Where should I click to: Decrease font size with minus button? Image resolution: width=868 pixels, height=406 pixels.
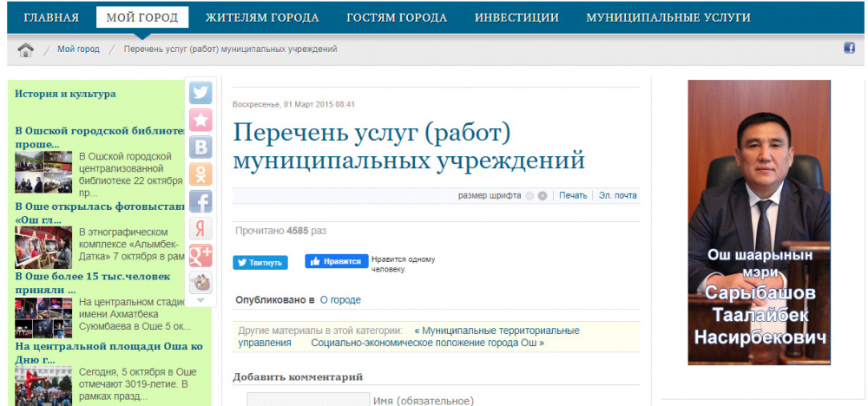coord(529,196)
